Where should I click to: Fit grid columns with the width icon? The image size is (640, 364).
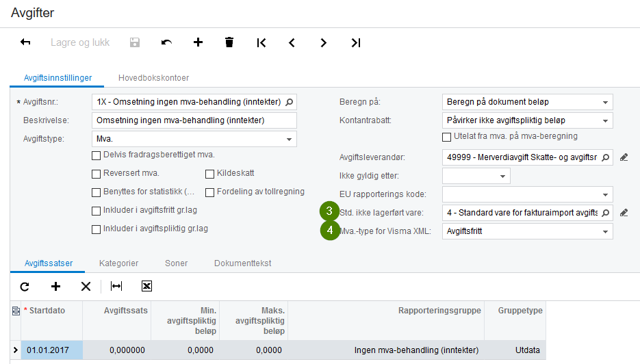pos(116,287)
